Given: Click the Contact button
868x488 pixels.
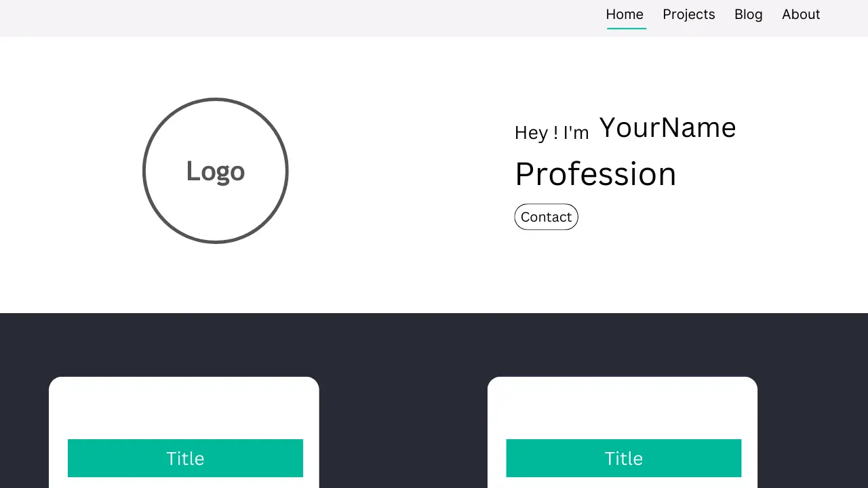Looking at the screenshot, I should coord(546,217).
